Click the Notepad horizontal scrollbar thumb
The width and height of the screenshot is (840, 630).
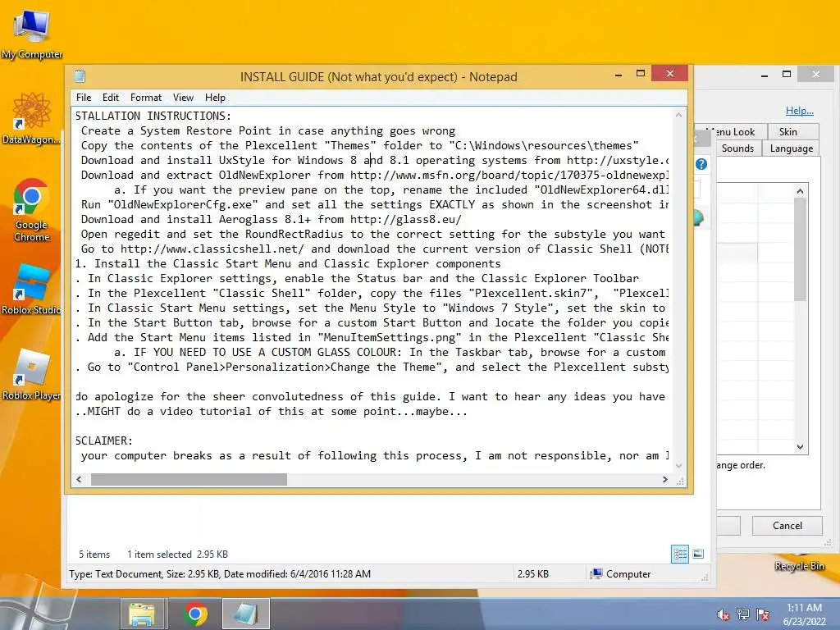click(x=189, y=479)
